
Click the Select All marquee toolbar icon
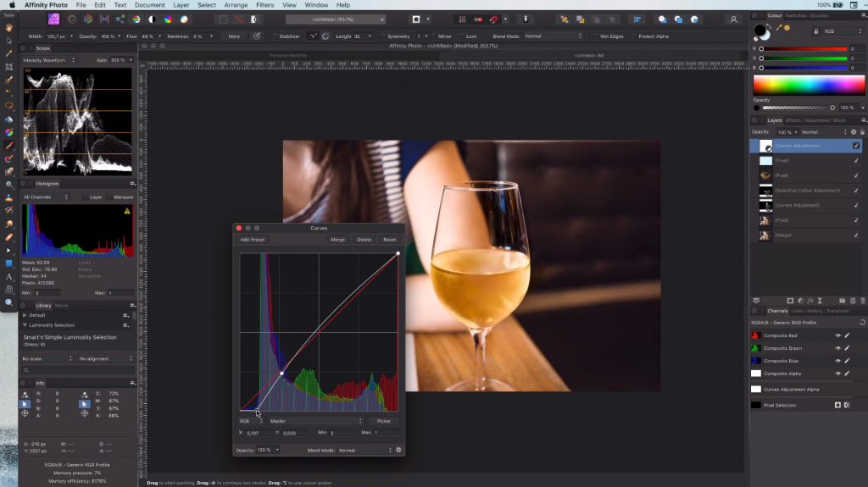(223, 19)
